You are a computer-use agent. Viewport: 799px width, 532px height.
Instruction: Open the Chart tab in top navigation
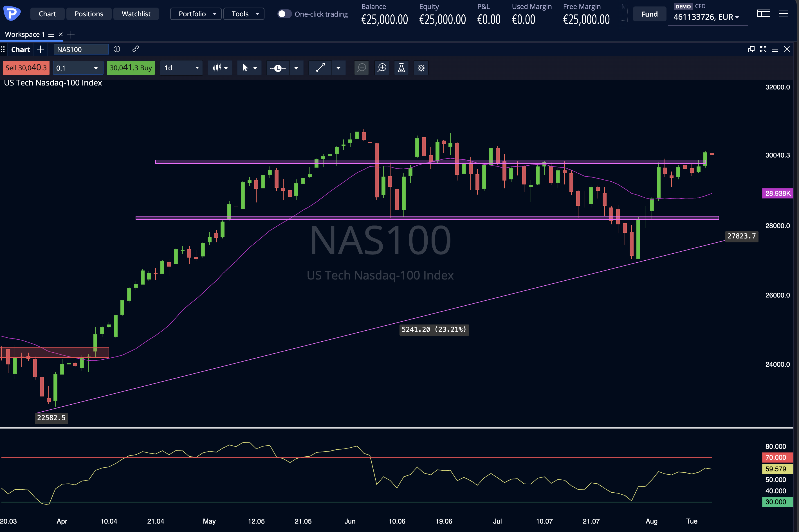(47, 14)
